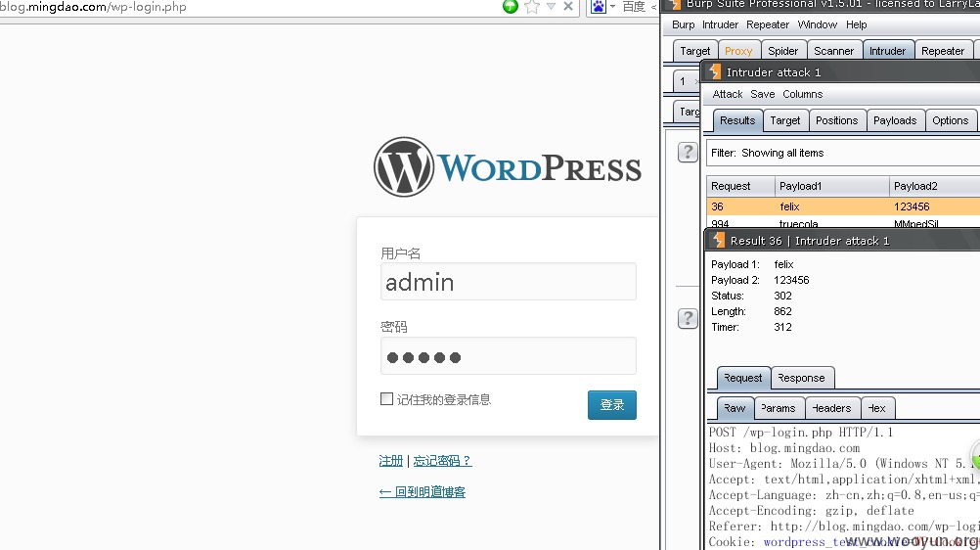The width and height of the screenshot is (980, 550).
Task: Click the blue 登录 login button
Action: [x=612, y=405]
